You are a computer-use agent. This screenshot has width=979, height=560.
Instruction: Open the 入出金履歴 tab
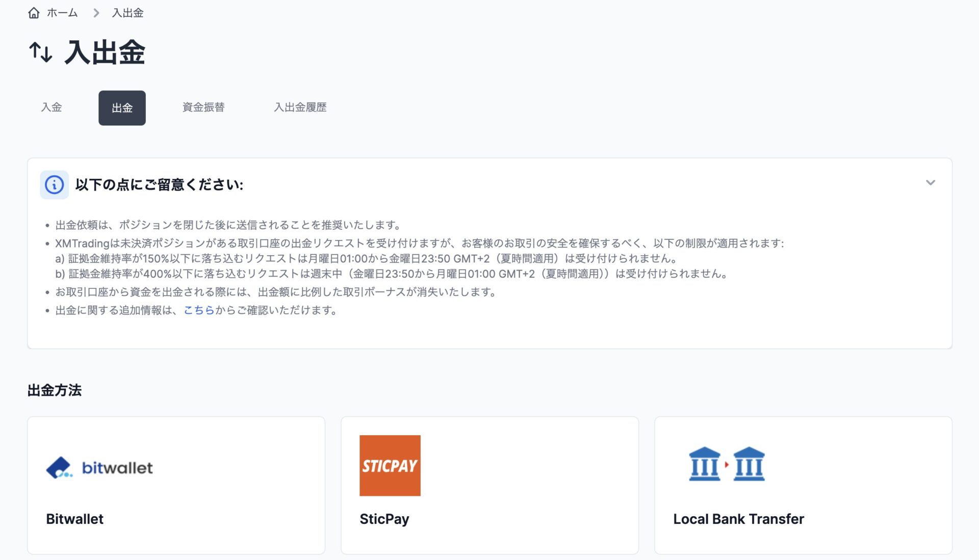coord(300,108)
